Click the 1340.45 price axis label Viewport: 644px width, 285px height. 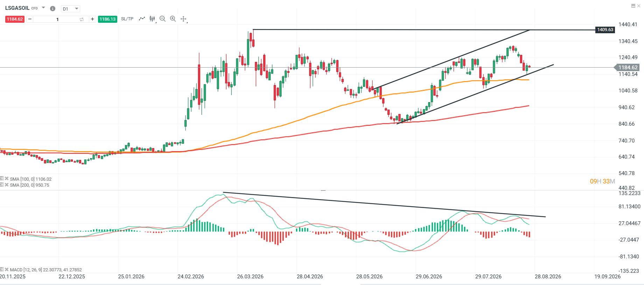click(628, 41)
